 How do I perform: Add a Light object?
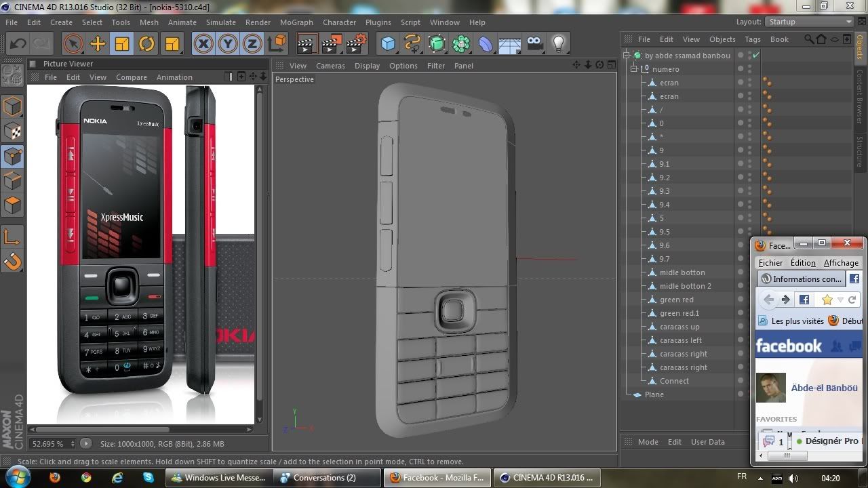point(559,44)
